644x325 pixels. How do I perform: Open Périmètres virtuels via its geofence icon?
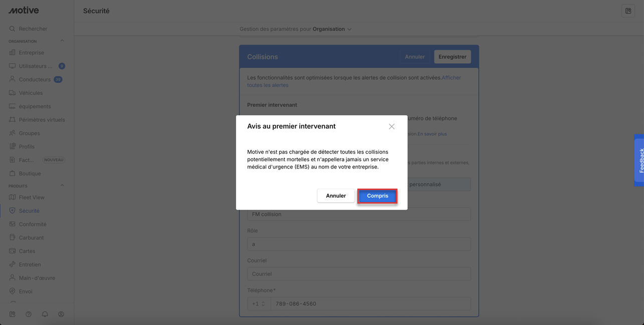pos(13,120)
